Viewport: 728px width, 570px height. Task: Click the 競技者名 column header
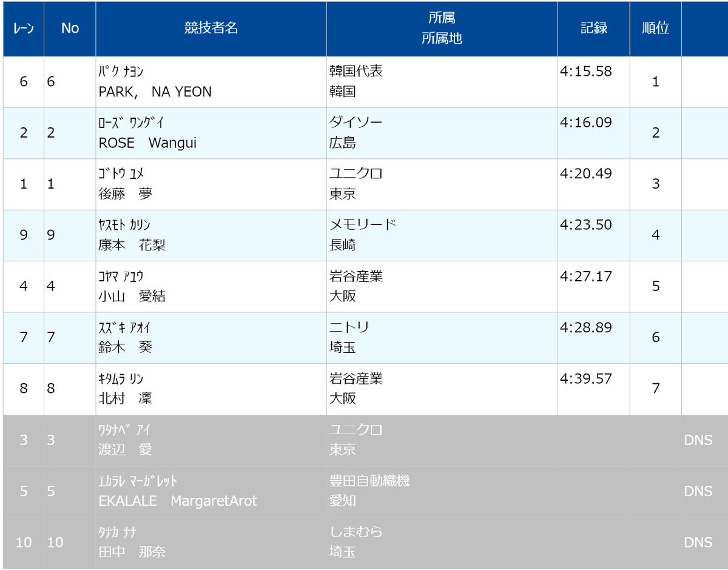coord(211,29)
